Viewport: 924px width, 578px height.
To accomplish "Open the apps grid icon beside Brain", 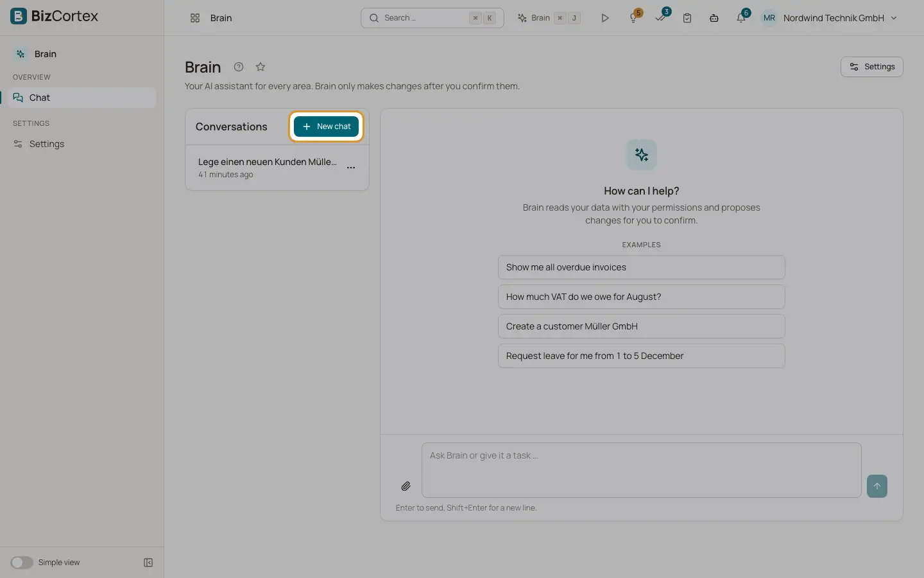I will pos(195,18).
